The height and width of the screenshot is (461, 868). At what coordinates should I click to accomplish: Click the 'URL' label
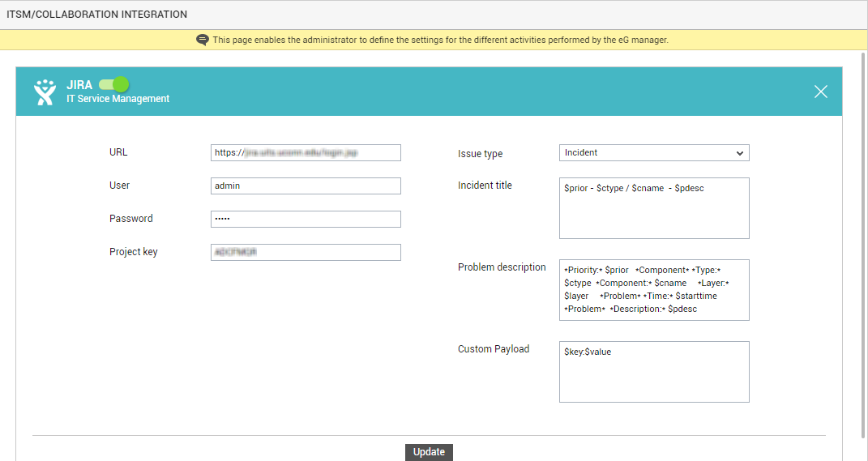coord(118,152)
